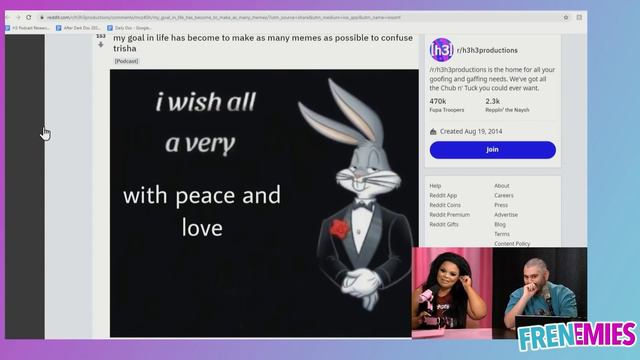
Task: Open the r/h3h3productions community link
Action: click(x=487, y=50)
